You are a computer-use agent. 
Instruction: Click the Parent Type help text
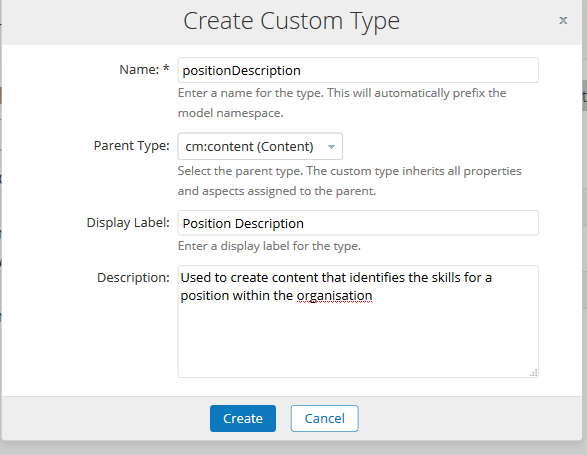[x=350, y=181]
